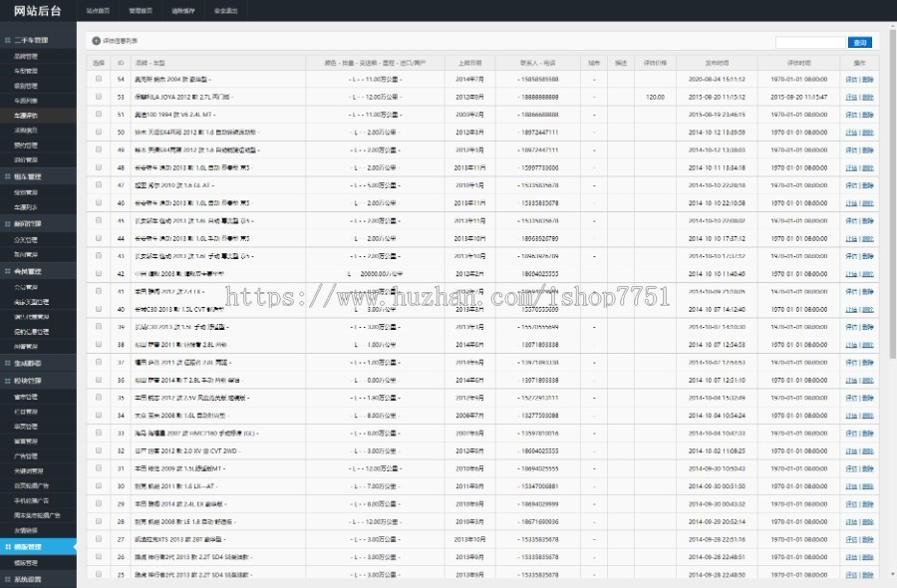
Task: Toggle the highlighted 模板管理 section header
Action: [38, 547]
